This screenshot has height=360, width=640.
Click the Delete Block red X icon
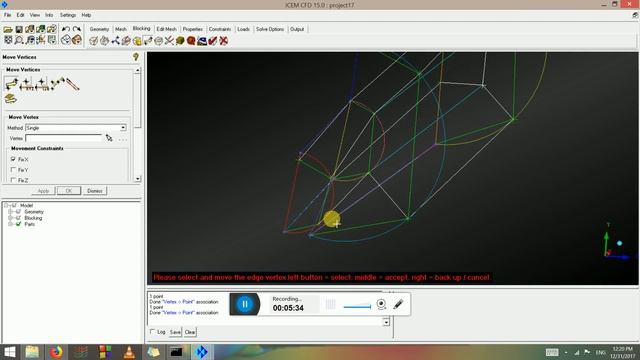click(x=223, y=41)
